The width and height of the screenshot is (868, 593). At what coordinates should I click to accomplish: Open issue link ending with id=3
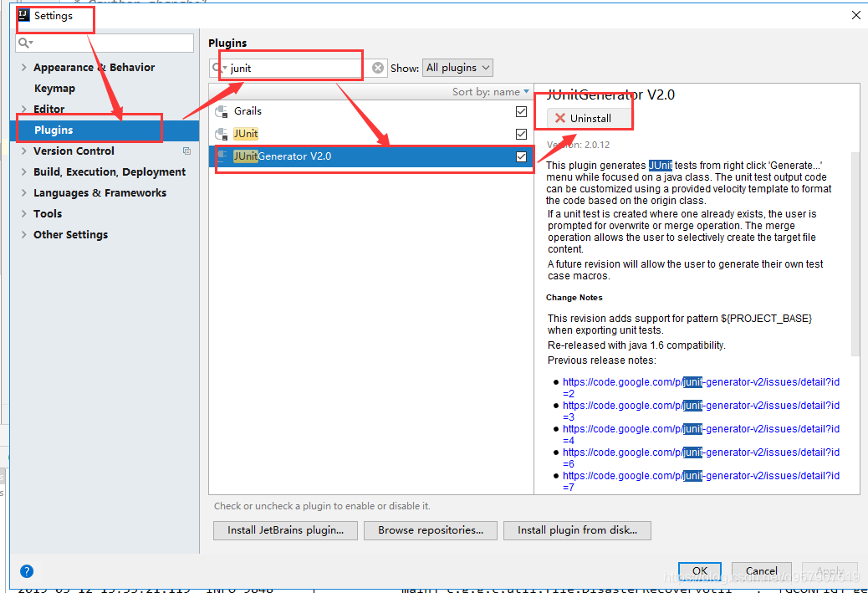(701, 411)
